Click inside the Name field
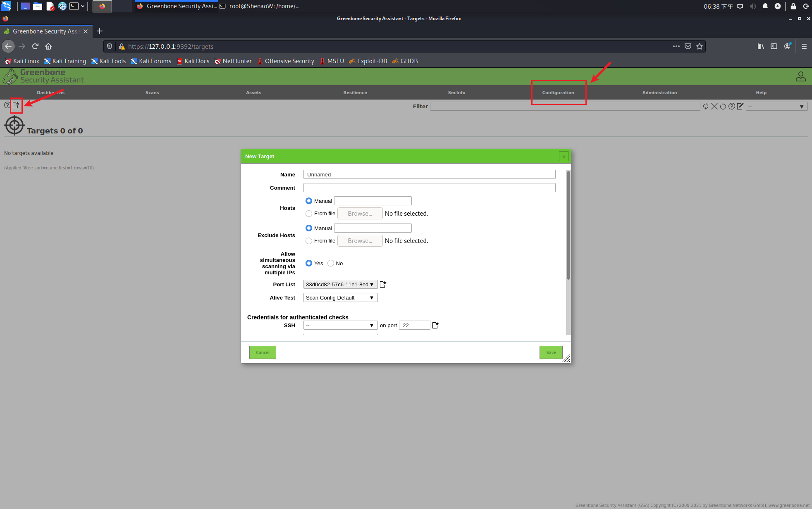This screenshot has height=509, width=812. [429, 174]
